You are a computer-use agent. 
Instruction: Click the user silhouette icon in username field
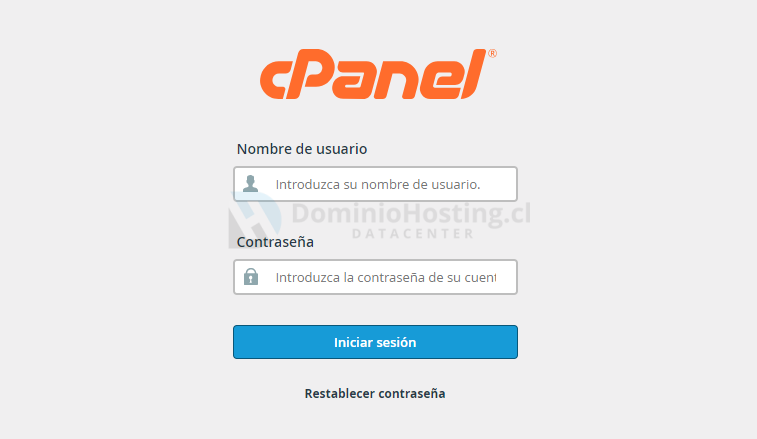coord(250,184)
